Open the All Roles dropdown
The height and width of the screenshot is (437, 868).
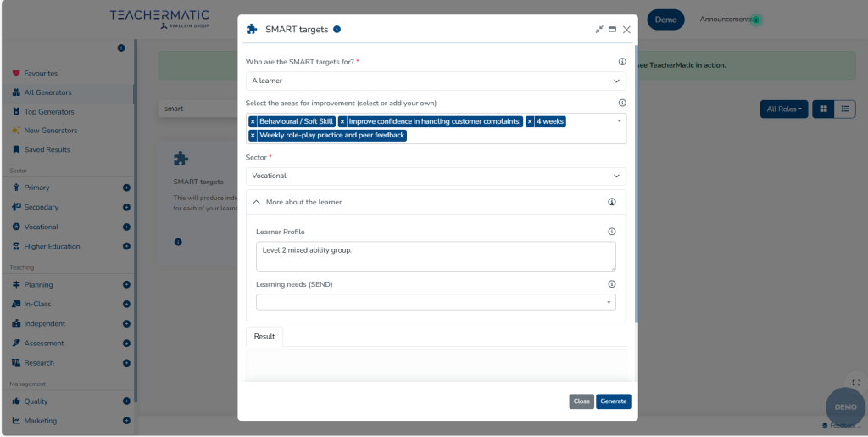784,109
